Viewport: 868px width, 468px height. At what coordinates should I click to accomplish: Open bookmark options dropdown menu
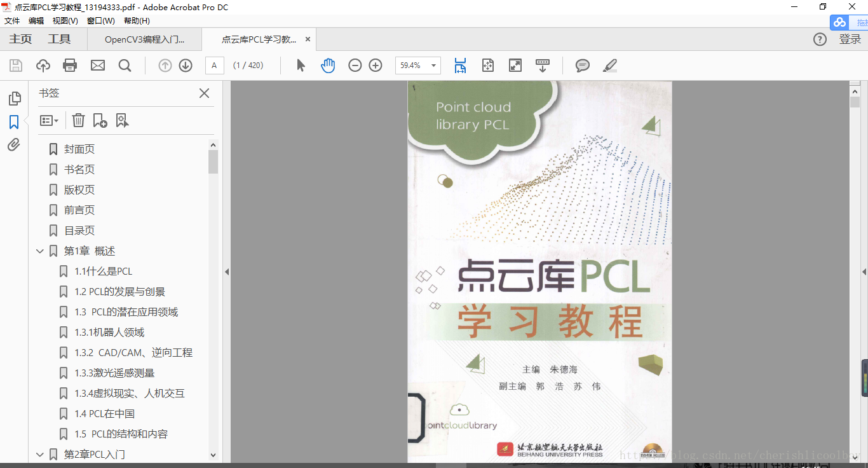click(x=50, y=120)
